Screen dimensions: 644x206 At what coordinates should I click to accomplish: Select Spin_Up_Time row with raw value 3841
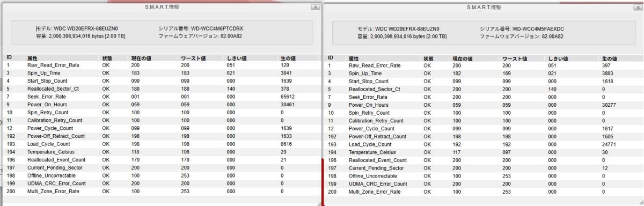coord(161,73)
